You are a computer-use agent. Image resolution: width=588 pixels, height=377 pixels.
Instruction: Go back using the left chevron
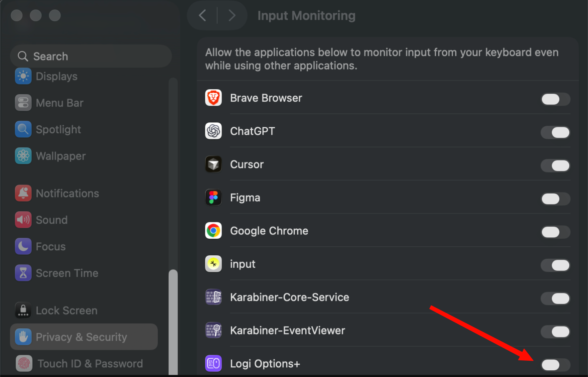(203, 16)
